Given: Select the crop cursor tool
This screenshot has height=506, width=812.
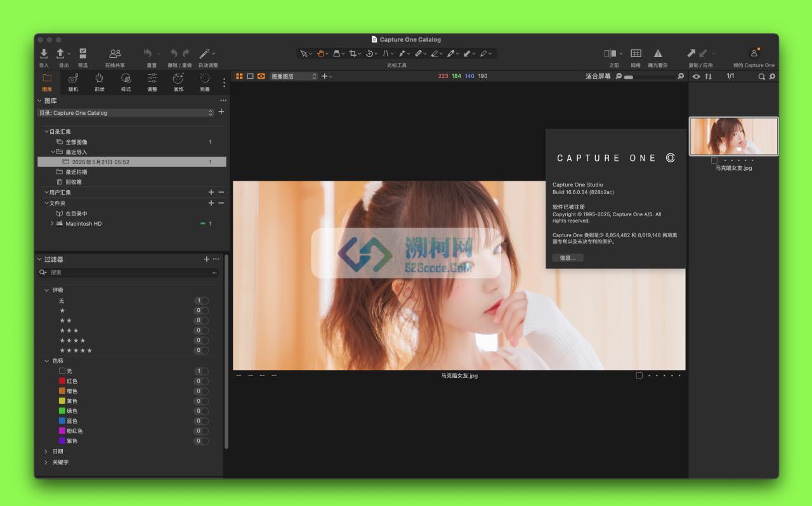Looking at the screenshot, I should (x=353, y=54).
